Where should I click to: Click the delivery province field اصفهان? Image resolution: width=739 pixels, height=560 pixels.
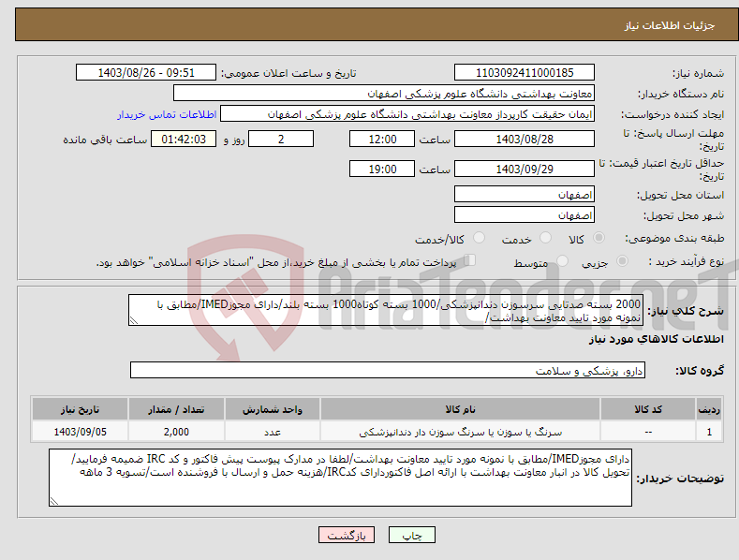(x=525, y=194)
